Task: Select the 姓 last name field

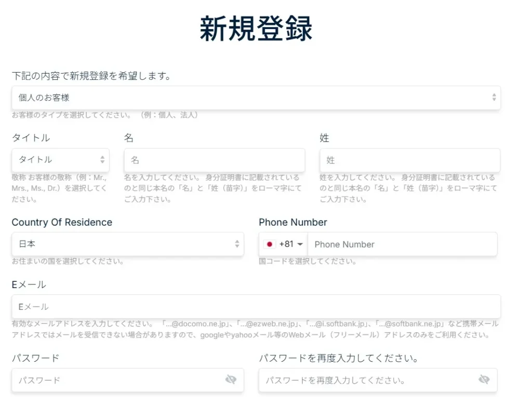Action: (409, 160)
